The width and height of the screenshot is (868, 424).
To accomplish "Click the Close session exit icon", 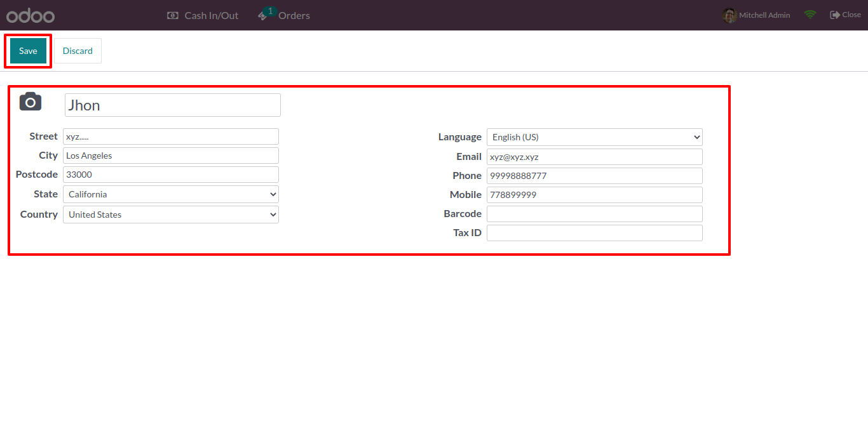I will 835,15.
